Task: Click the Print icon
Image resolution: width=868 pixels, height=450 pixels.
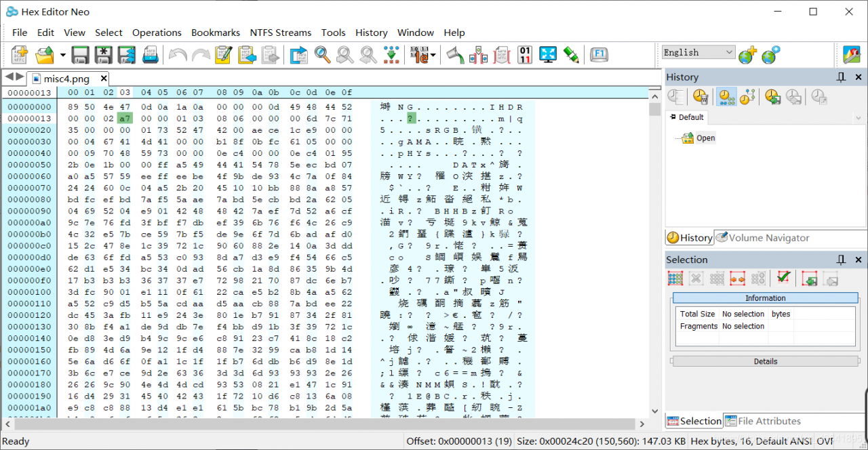Action: (x=150, y=55)
